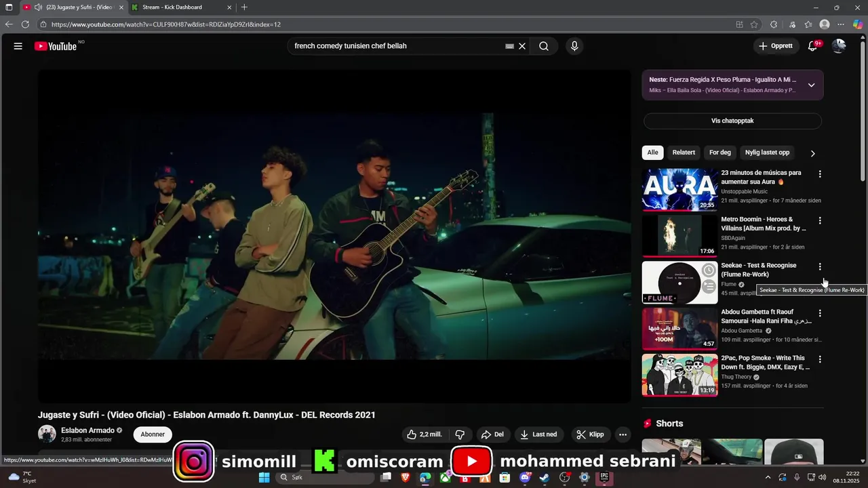Open the on-screen keyboard icon in search
The height and width of the screenshot is (488, 868).
(509, 46)
